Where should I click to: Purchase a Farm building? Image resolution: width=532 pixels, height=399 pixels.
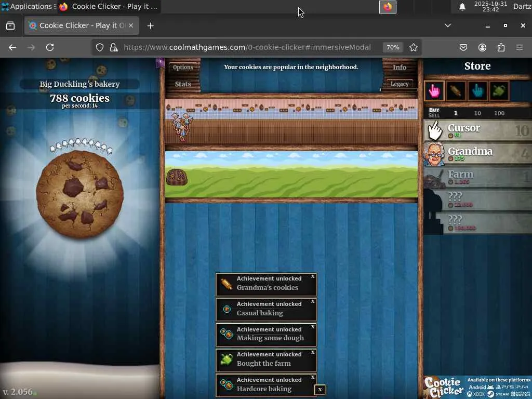[478, 177]
